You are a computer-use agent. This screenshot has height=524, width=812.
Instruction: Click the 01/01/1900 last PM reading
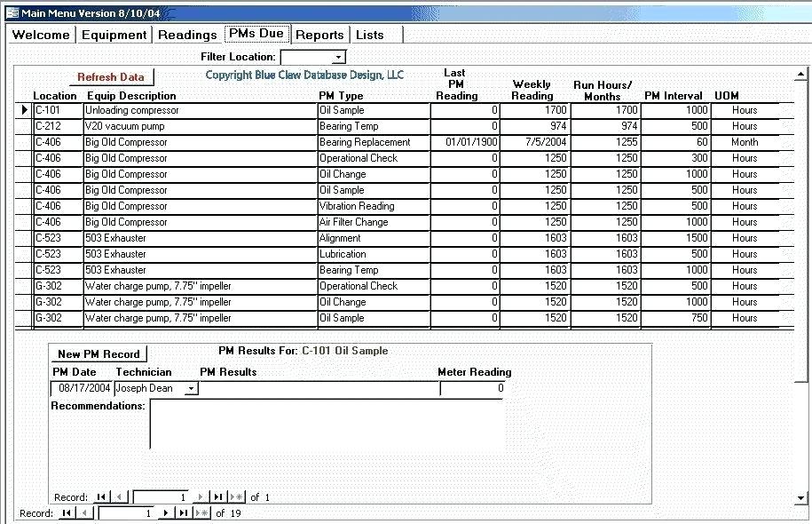pos(465,142)
